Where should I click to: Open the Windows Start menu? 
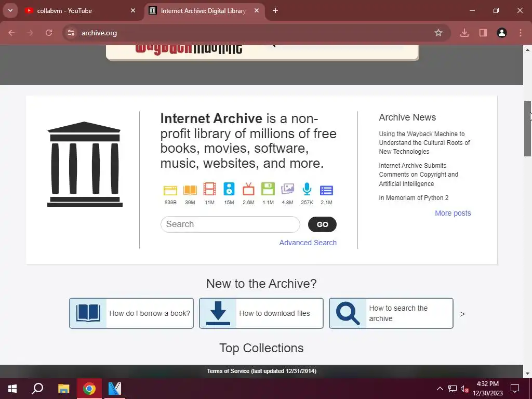pyautogui.click(x=12, y=389)
